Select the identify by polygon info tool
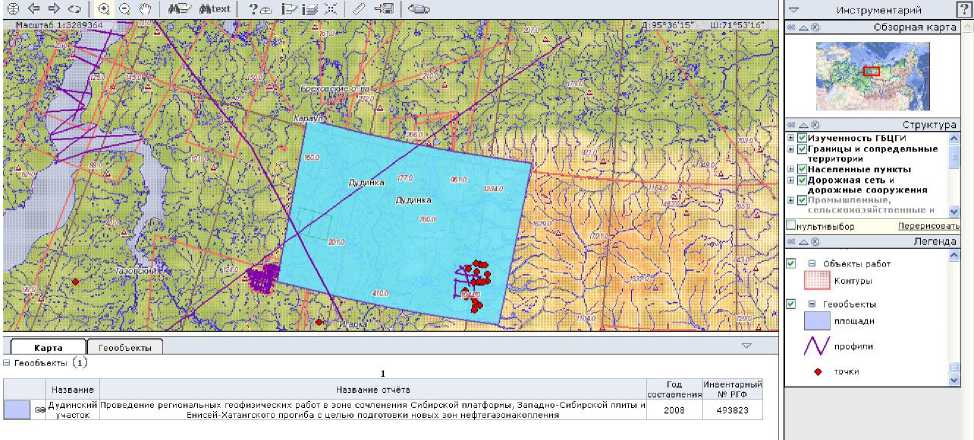 click(310, 9)
